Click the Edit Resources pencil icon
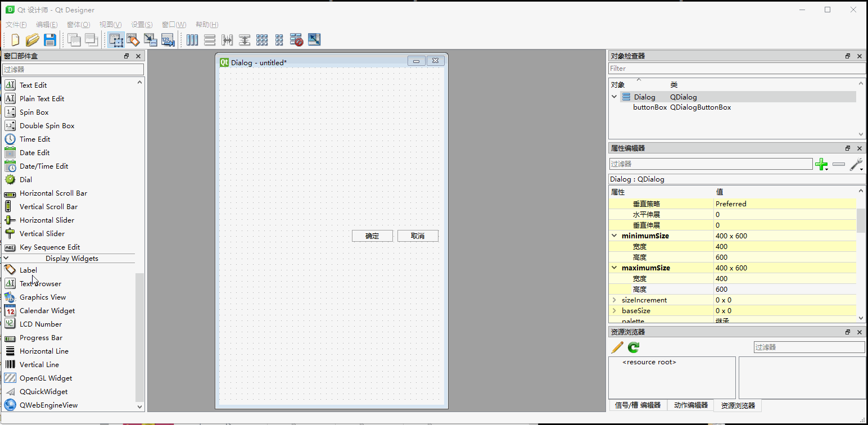Screen dimensions: 868x425 616,347
